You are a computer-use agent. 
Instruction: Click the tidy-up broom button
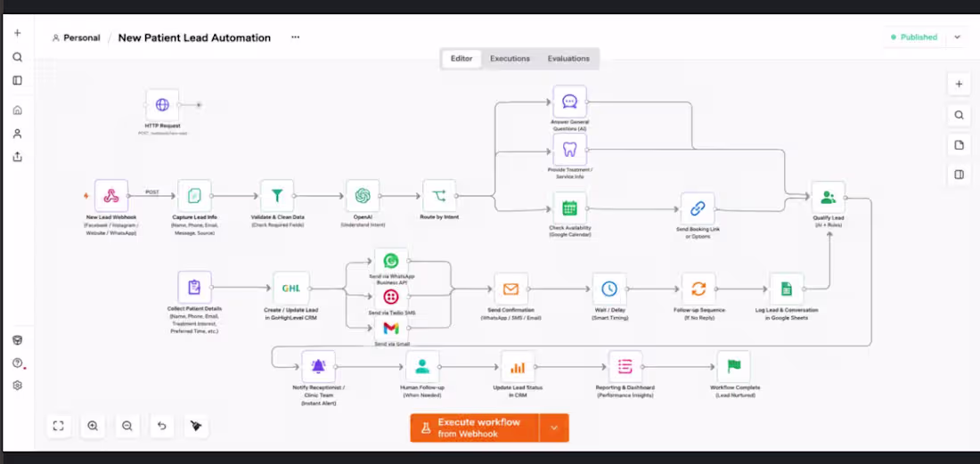[196, 426]
